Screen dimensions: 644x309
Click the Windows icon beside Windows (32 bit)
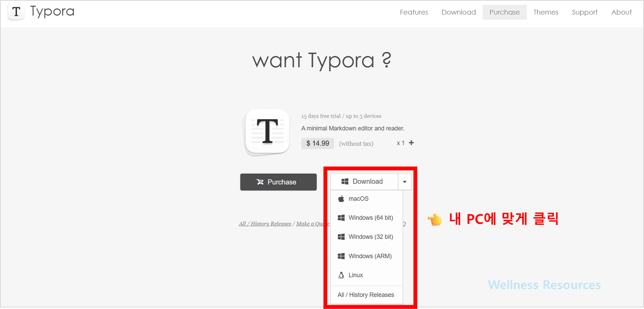[341, 237]
